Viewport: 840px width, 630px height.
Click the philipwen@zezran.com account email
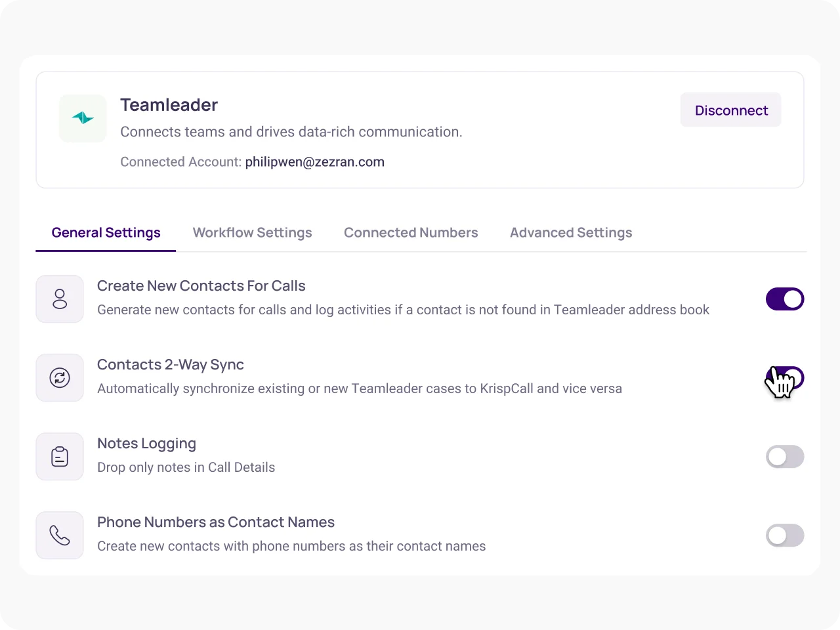[315, 162]
